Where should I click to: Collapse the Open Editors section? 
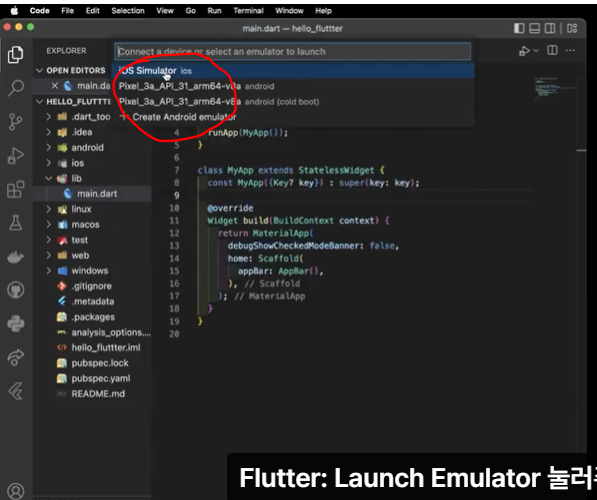[x=39, y=70]
